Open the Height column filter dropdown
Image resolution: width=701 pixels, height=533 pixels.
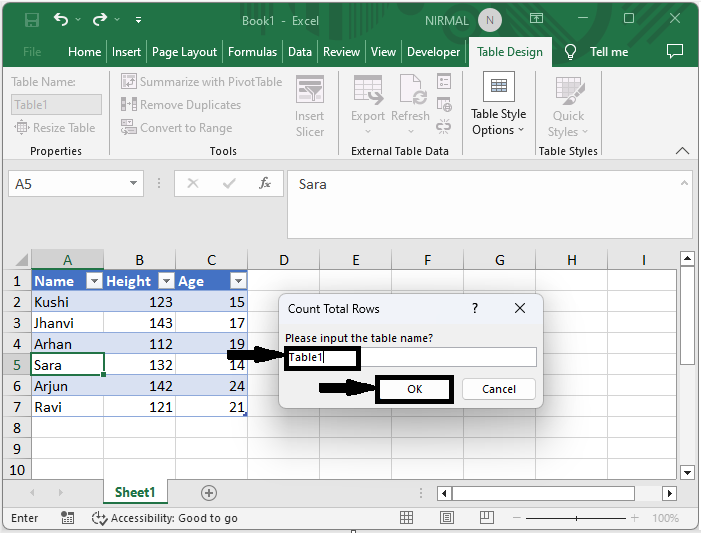[166, 281]
